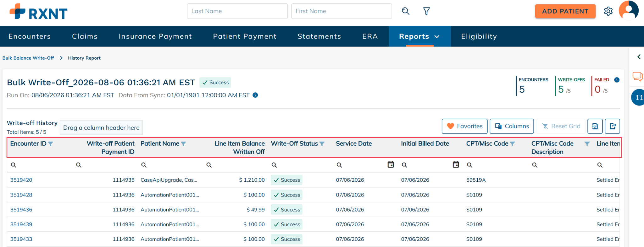Open encounter 3519439
Screen dimensions: 644x247
click(x=21, y=224)
